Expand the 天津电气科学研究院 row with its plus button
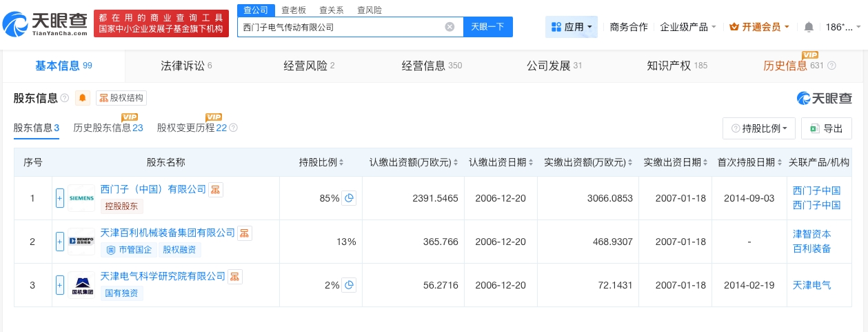Screen dimensions: 868x332 pyautogui.click(x=60, y=285)
